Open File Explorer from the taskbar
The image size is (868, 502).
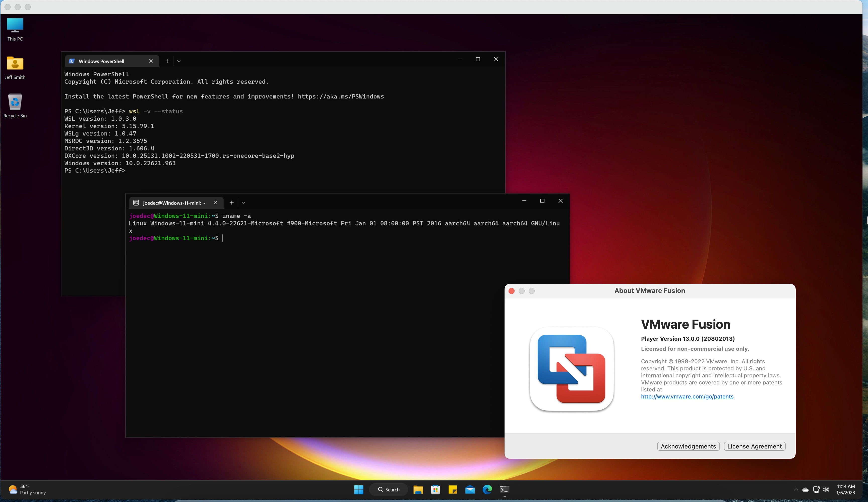[418, 489]
